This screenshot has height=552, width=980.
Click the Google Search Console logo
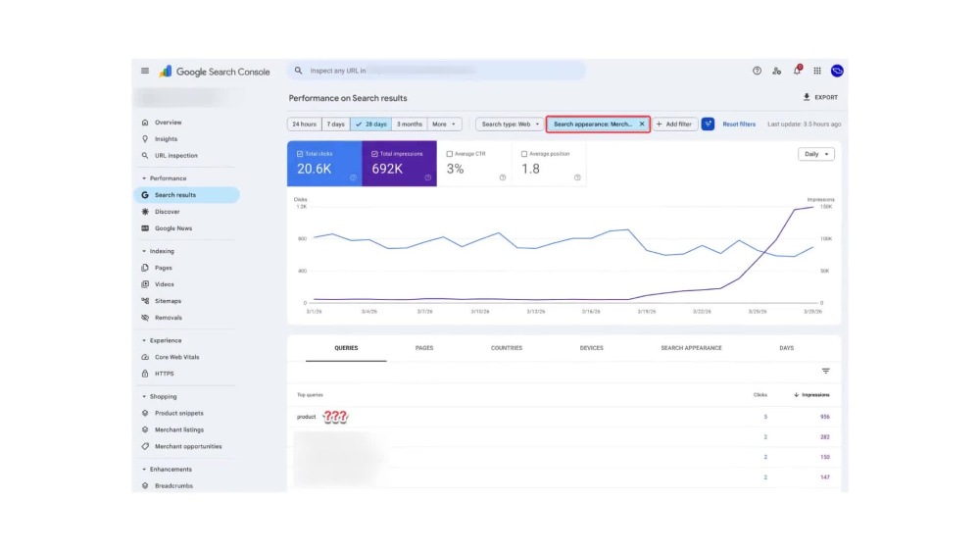tap(215, 72)
